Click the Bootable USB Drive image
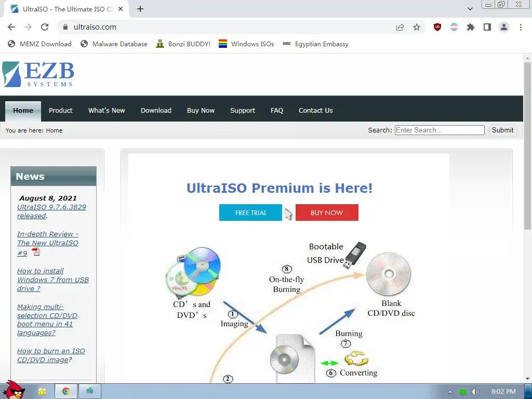The width and height of the screenshot is (532, 399). [355, 255]
